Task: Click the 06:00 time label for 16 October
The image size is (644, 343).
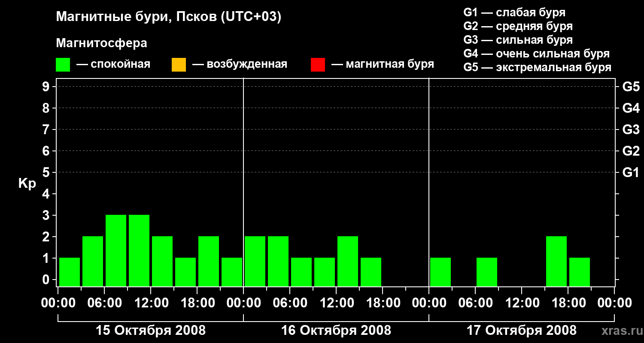Action: tap(290, 303)
